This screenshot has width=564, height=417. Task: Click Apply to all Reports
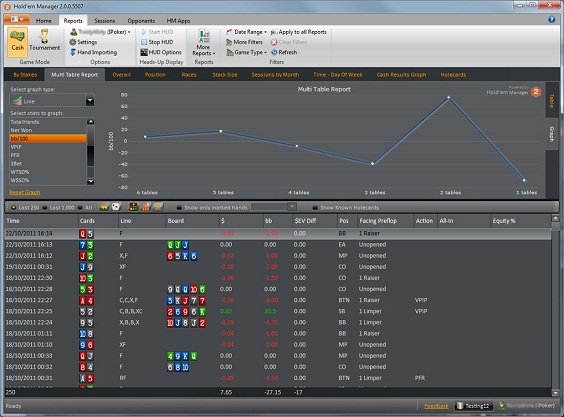click(x=299, y=32)
